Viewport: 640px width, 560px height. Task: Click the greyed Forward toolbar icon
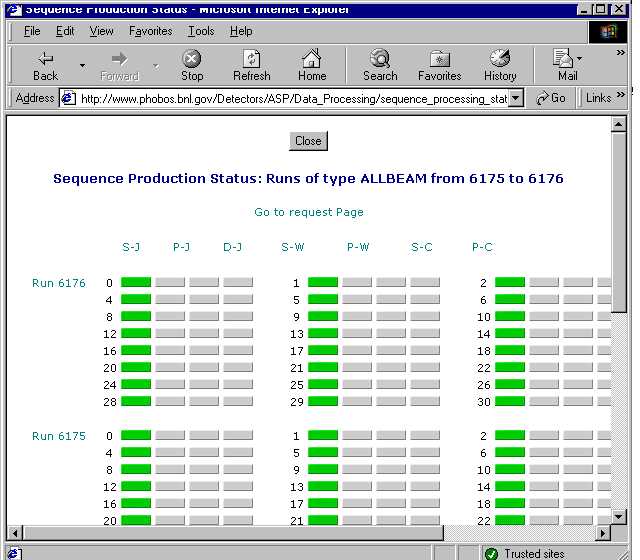(119, 60)
